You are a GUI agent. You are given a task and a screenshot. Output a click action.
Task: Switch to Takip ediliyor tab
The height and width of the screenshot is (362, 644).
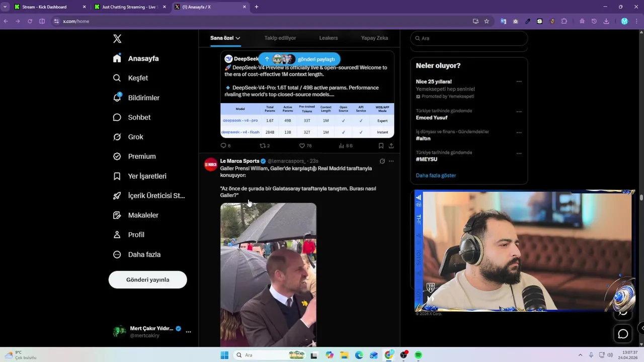280,38
